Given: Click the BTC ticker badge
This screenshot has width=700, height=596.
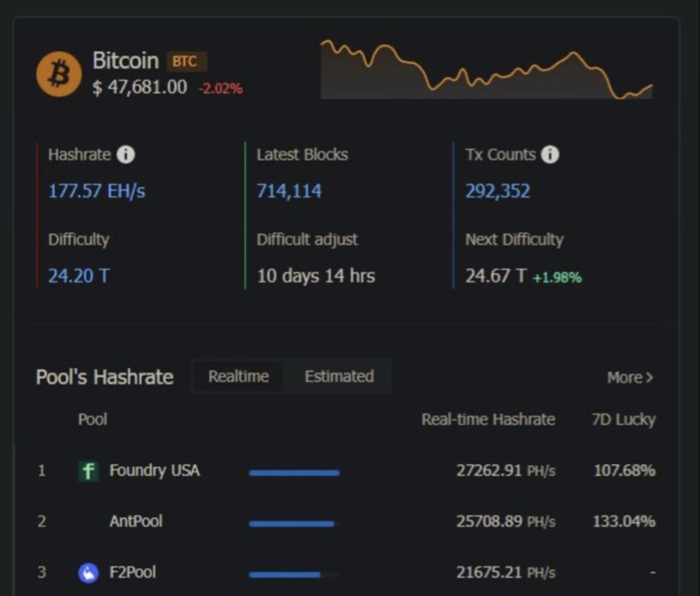Looking at the screenshot, I should coord(187,61).
